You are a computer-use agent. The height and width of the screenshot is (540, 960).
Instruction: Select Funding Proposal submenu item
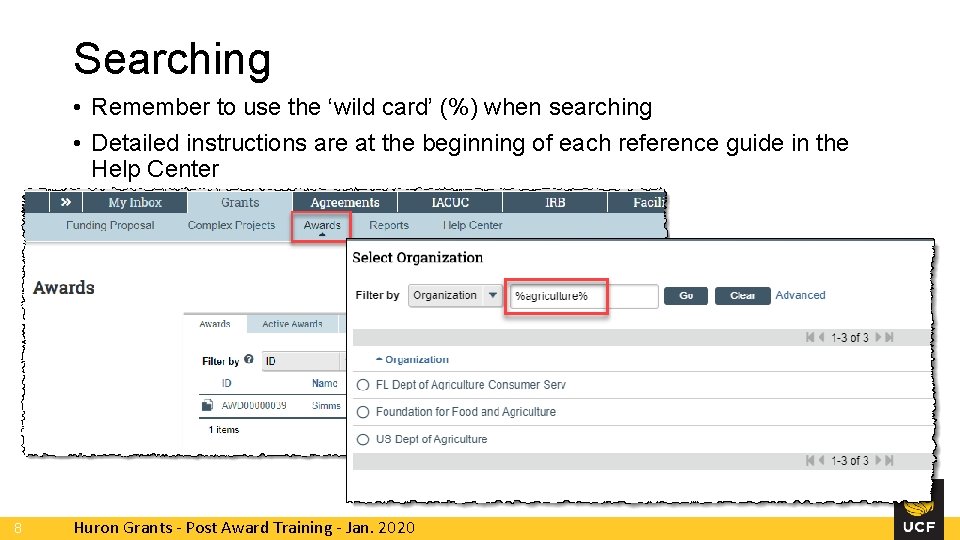click(x=110, y=225)
